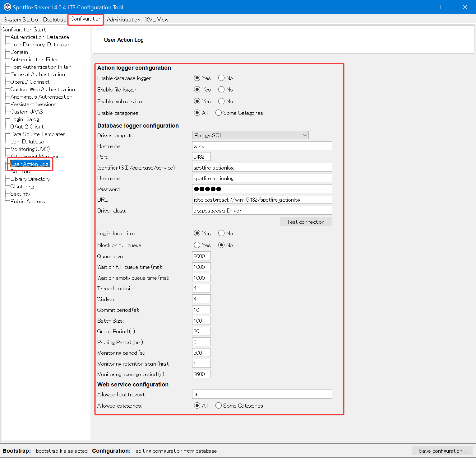Click the Password field
This screenshot has height=458, width=476.
pyautogui.click(x=262, y=189)
